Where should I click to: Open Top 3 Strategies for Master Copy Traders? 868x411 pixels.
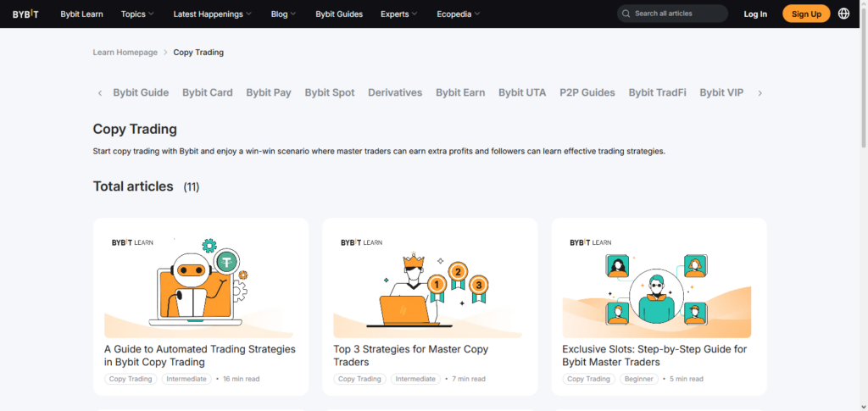[411, 356]
